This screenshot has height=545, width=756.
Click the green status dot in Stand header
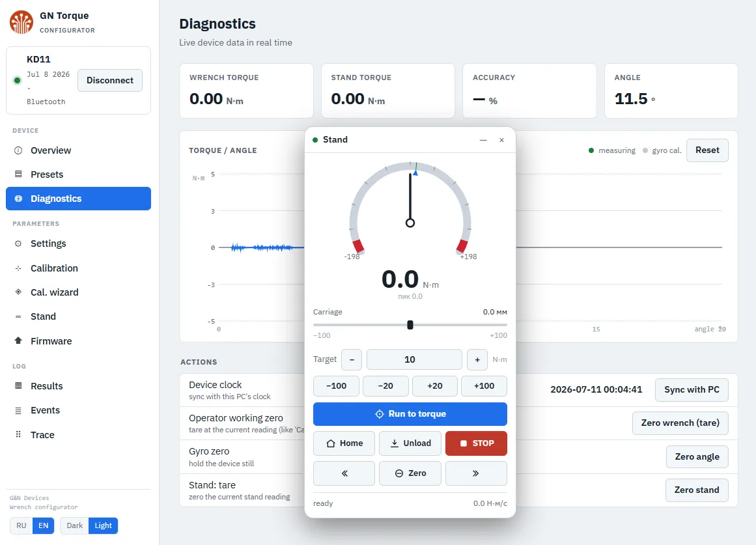pyautogui.click(x=315, y=140)
